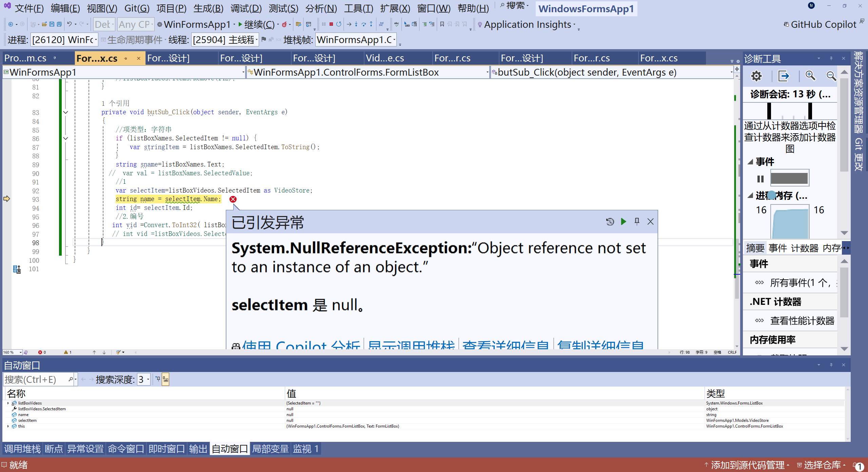
Task: Open the thread dropdown showing 25904
Action: point(225,40)
